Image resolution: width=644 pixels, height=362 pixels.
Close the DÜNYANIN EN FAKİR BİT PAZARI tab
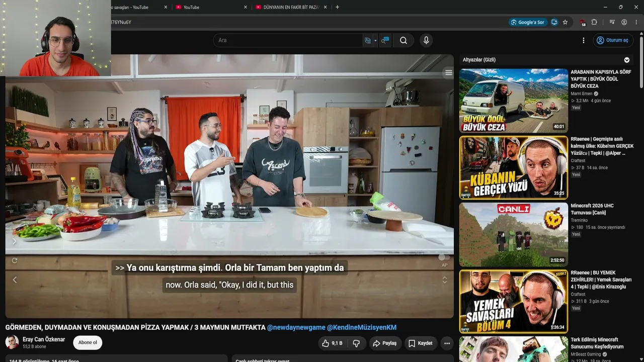click(x=326, y=7)
